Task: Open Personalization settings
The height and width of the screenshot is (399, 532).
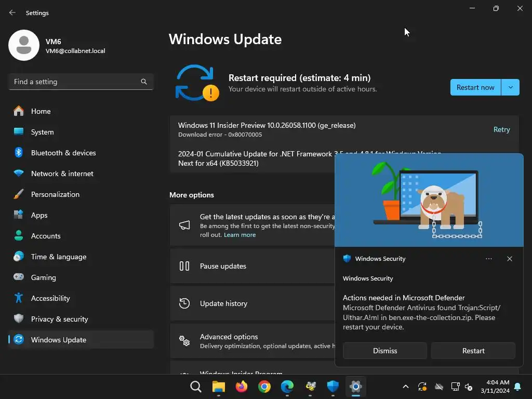Action: pos(81,194)
